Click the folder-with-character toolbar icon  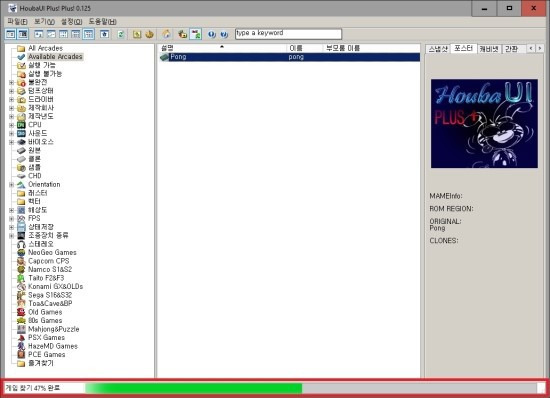coord(182,34)
